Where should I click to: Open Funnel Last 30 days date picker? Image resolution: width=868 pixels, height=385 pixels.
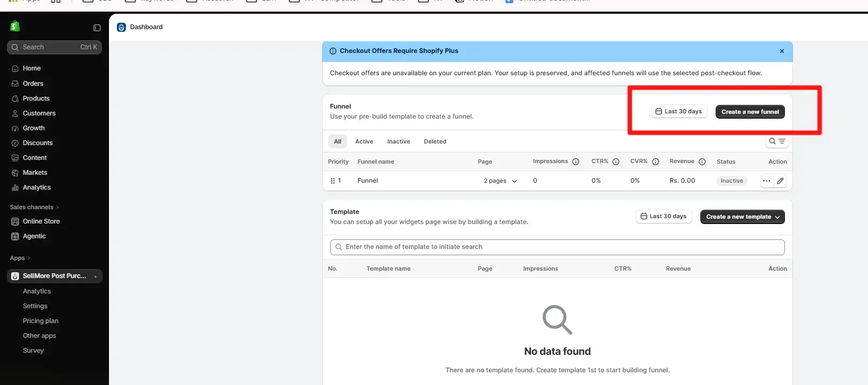coord(679,112)
